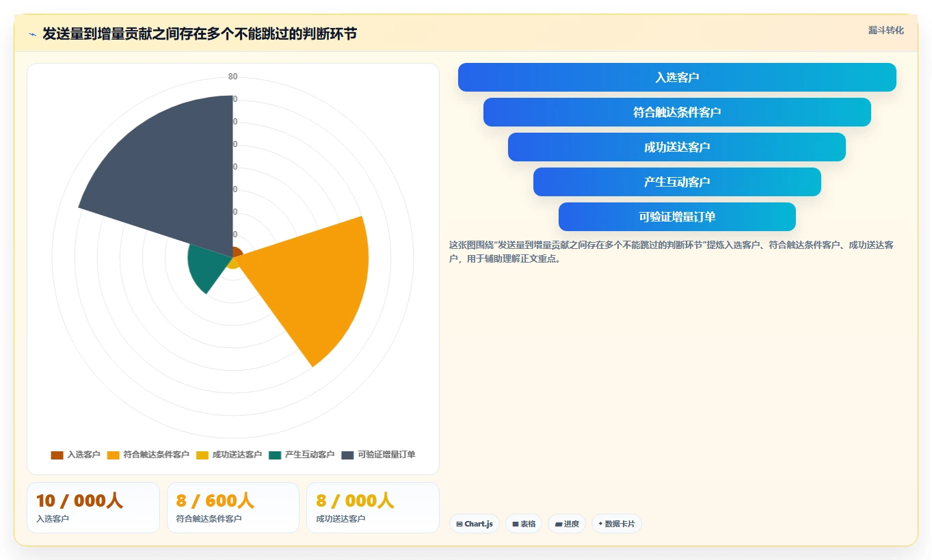Viewport: 932px width, 560px height.
Task: Click the Chart.js chip icon
Action: click(459, 524)
